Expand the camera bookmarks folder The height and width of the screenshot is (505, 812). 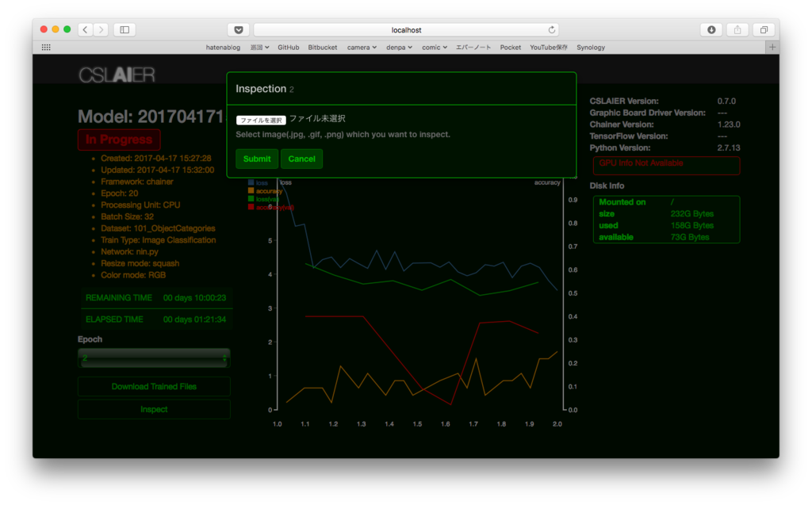[362, 47]
